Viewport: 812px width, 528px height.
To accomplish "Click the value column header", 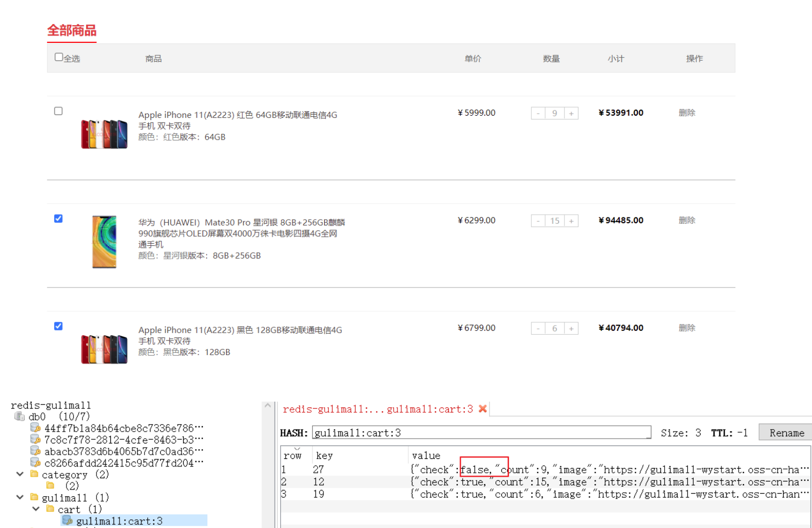I will [x=426, y=455].
